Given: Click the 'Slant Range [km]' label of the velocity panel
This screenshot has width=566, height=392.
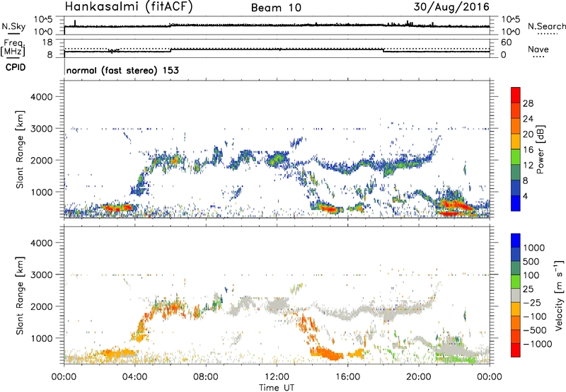Looking at the screenshot, I should click(20, 295).
